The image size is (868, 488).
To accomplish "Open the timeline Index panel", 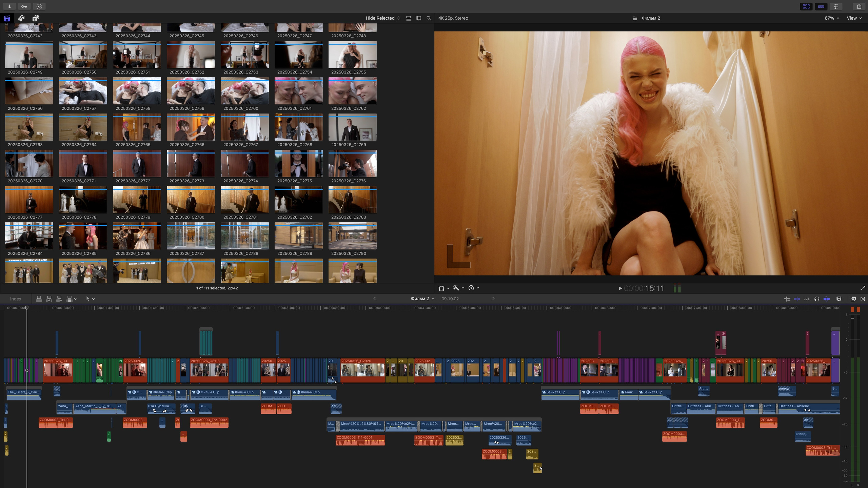I will tap(16, 299).
